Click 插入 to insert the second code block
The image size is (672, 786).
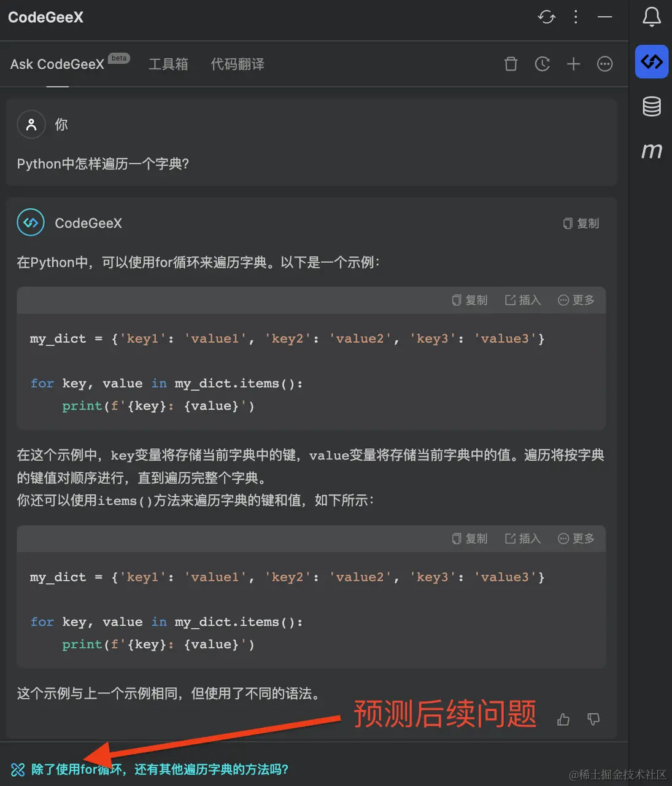[522, 539]
